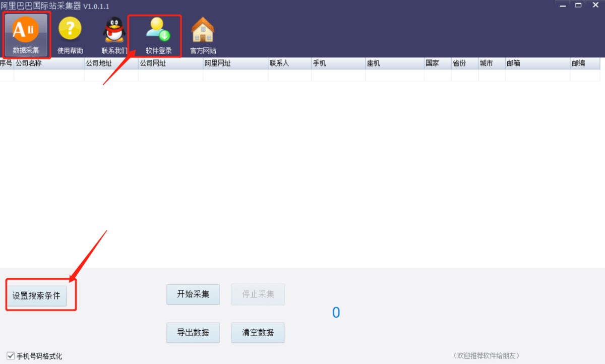
Task: Start collection with 开始采集
Action: coord(193,294)
